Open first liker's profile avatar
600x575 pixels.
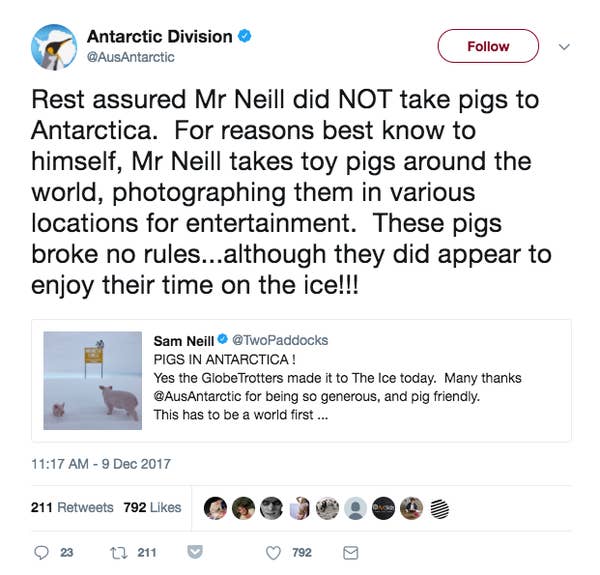tap(215, 508)
